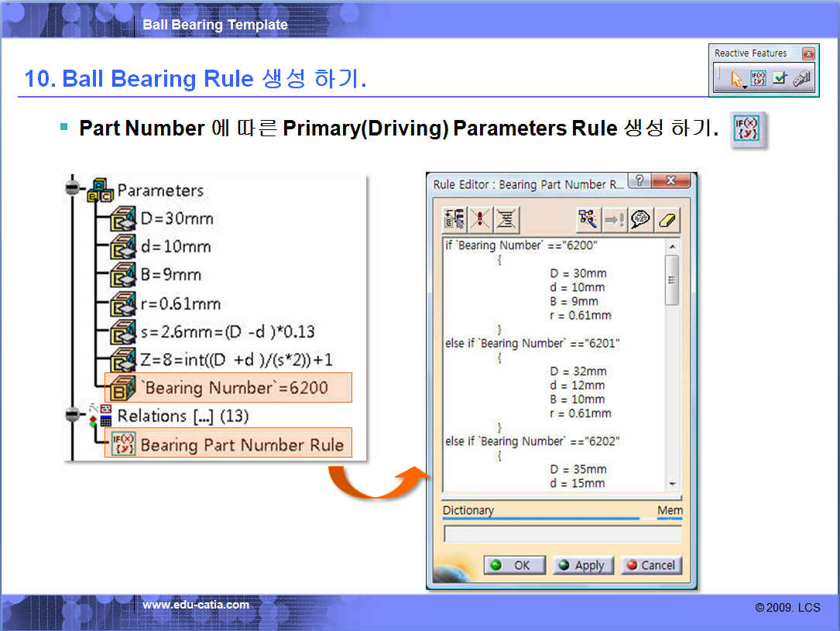Click the Rule icon in Reactive Features toolbar

(x=758, y=78)
